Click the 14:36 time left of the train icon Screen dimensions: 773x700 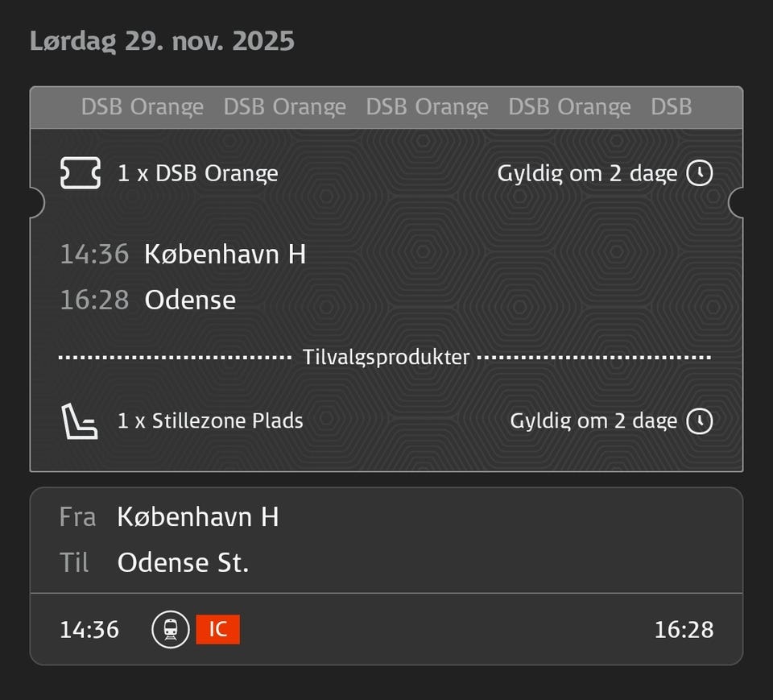click(89, 629)
